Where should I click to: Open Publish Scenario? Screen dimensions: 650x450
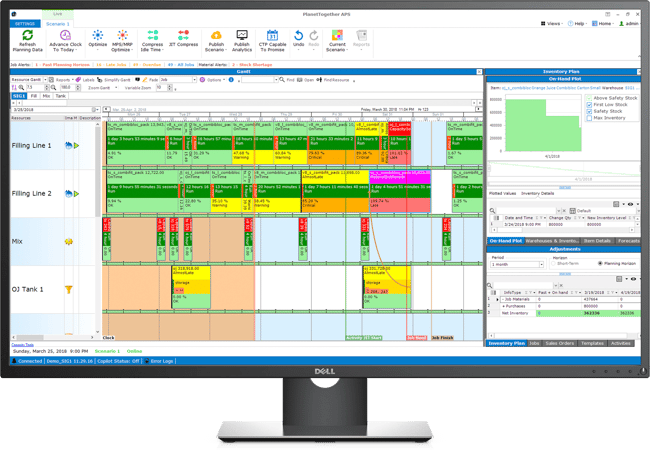click(x=216, y=41)
